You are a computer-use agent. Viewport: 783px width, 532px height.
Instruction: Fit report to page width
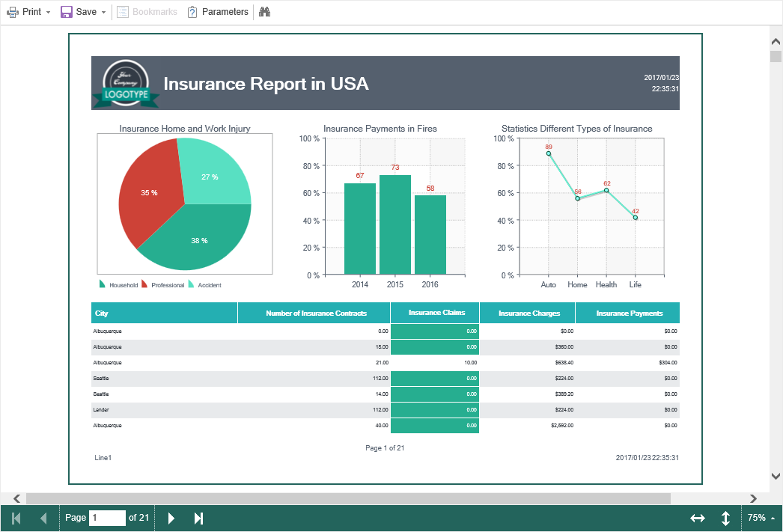point(698,518)
